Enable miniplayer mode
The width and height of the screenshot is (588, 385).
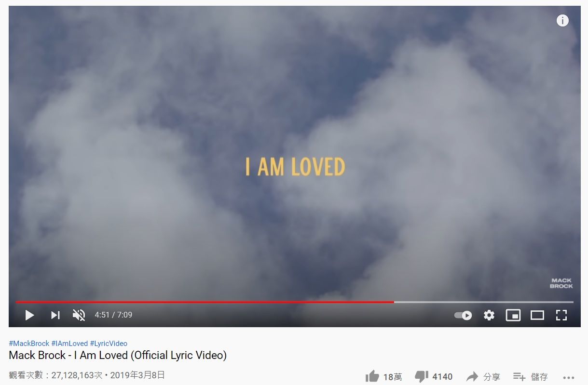tap(513, 315)
